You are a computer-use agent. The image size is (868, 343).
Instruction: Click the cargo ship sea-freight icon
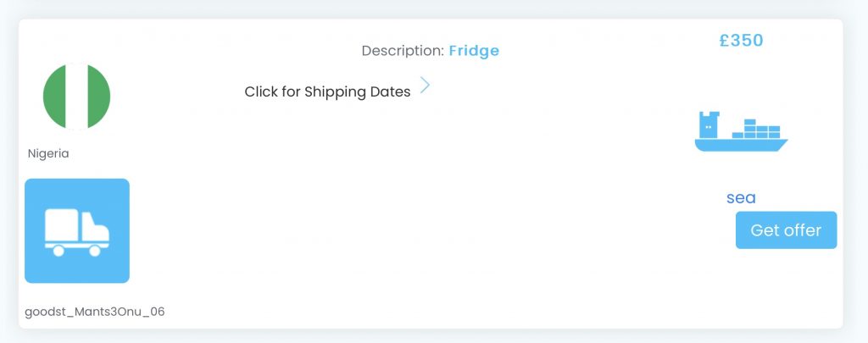tap(741, 131)
